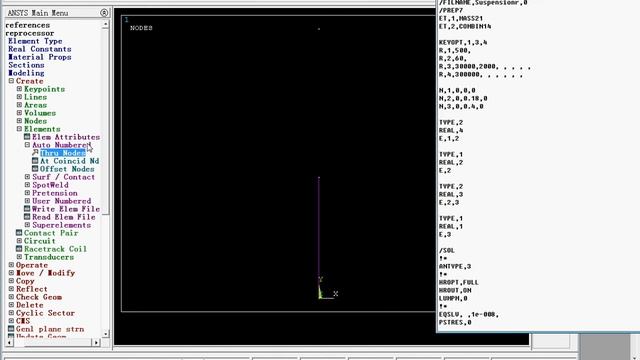Image resolution: width=640 pixels, height=360 pixels.
Task: Open Real Constants menu item
Action: click(x=40, y=49)
